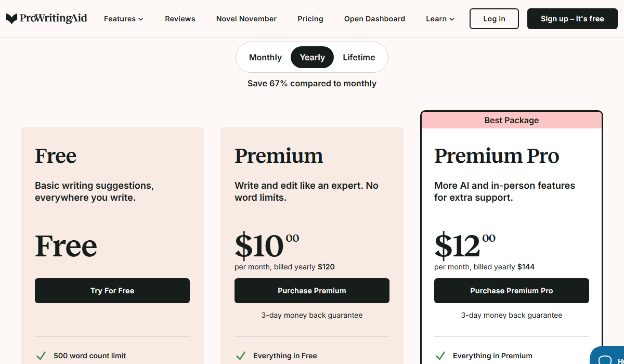Click Sign up – it's free

pyautogui.click(x=572, y=18)
